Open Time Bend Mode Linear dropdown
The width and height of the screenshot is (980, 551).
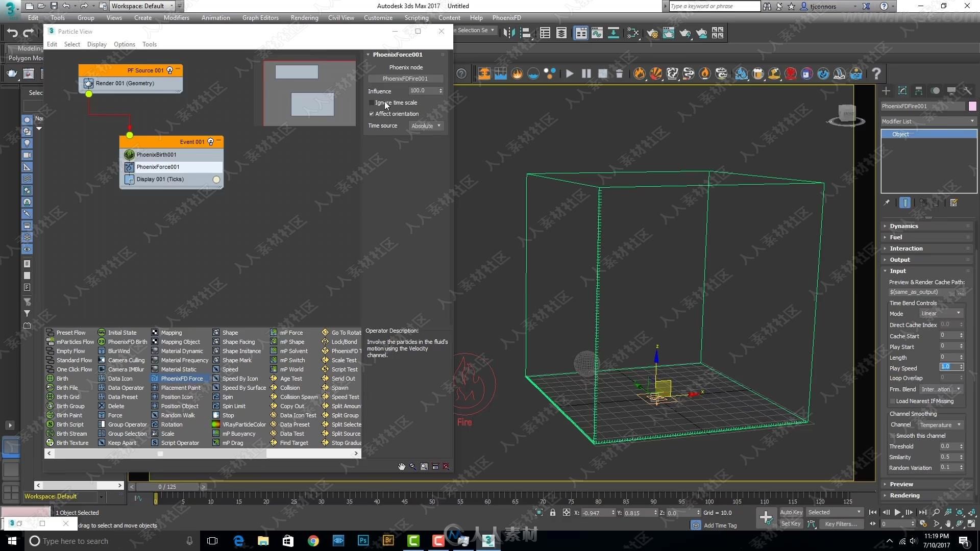(941, 313)
